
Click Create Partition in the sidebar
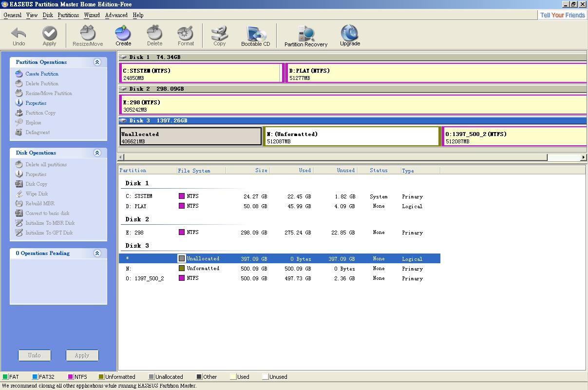[x=42, y=74]
